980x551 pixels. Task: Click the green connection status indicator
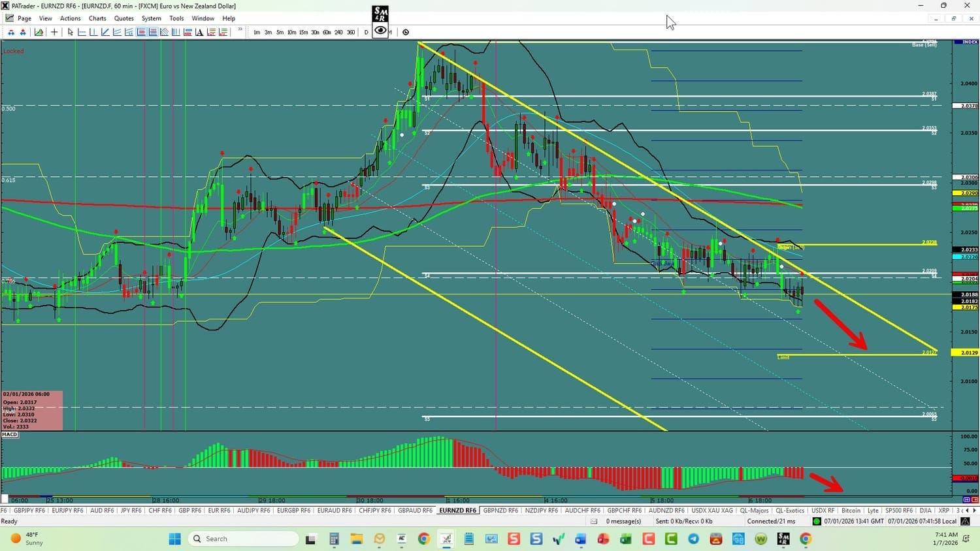817,521
